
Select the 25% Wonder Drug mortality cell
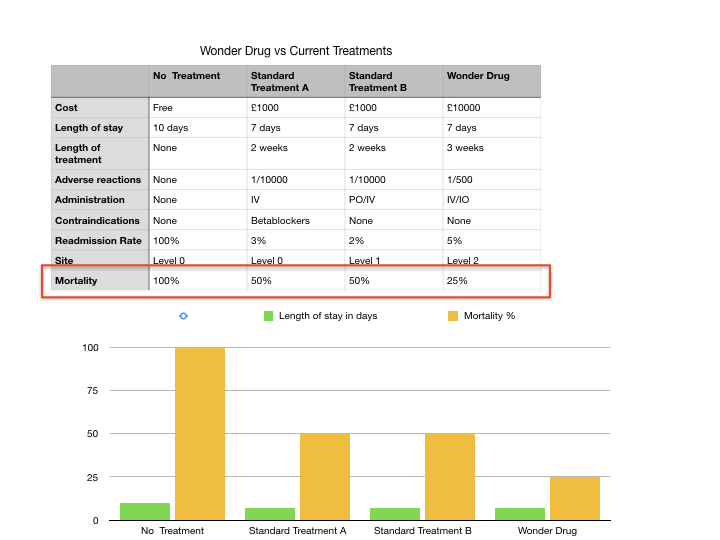point(492,281)
